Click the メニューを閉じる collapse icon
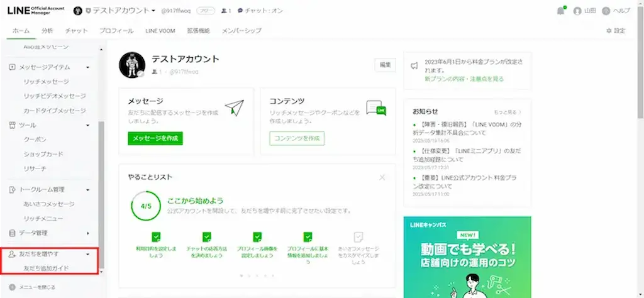Image resolution: width=644 pixels, height=298 pixels. click(13, 287)
